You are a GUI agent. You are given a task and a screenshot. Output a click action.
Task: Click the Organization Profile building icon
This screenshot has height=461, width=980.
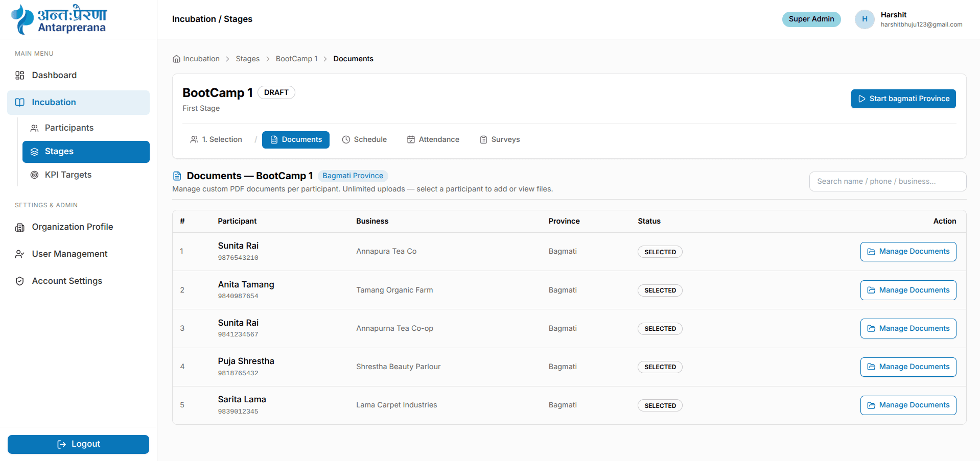tap(20, 227)
